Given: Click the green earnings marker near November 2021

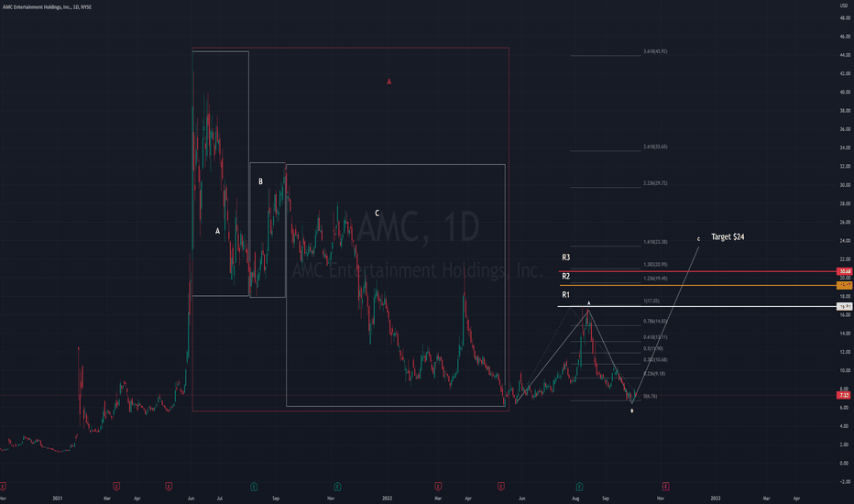Looking at the screenshot, I should pos(337,486).
